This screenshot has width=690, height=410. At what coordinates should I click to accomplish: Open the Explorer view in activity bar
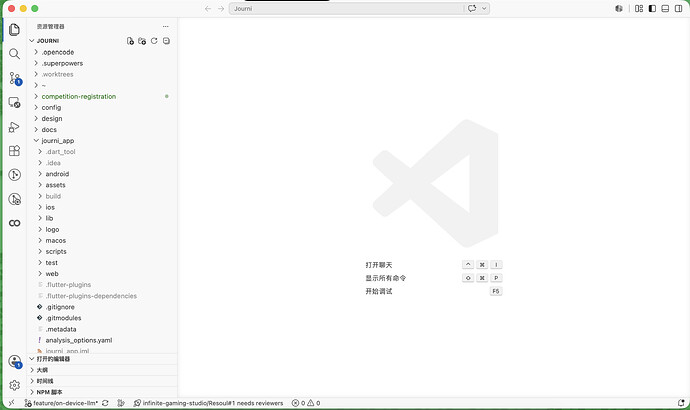(x=15, y=30)
